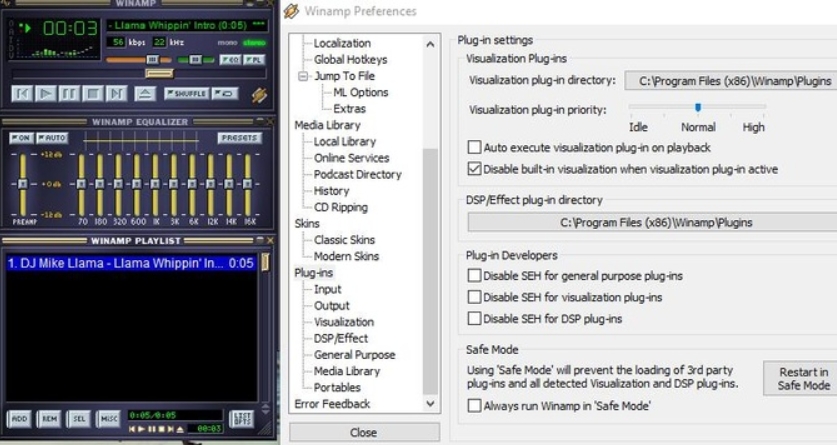Image resolution: width=837 pixels, height=445 pixels.
Task: Select Localization in the preferences tree
Action: coord(342,43)
